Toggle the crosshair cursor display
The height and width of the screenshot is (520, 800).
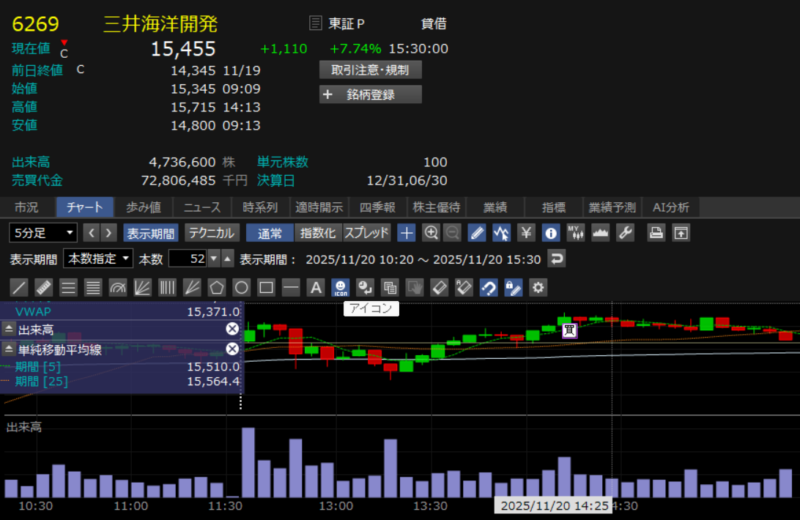click(x=406, y=233)
